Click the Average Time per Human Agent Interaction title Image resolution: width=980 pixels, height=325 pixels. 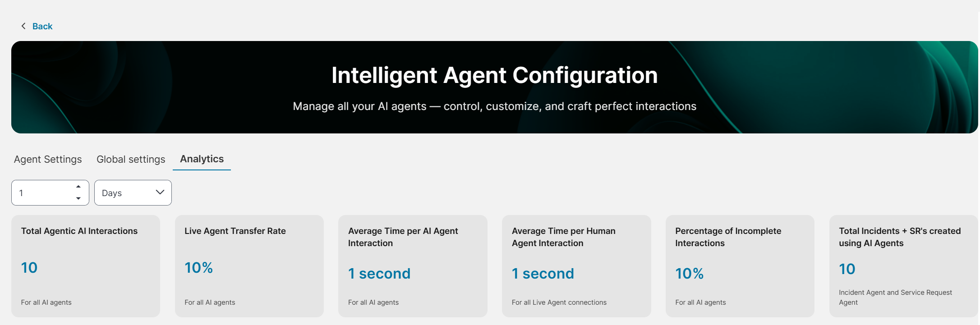(563, 237)
